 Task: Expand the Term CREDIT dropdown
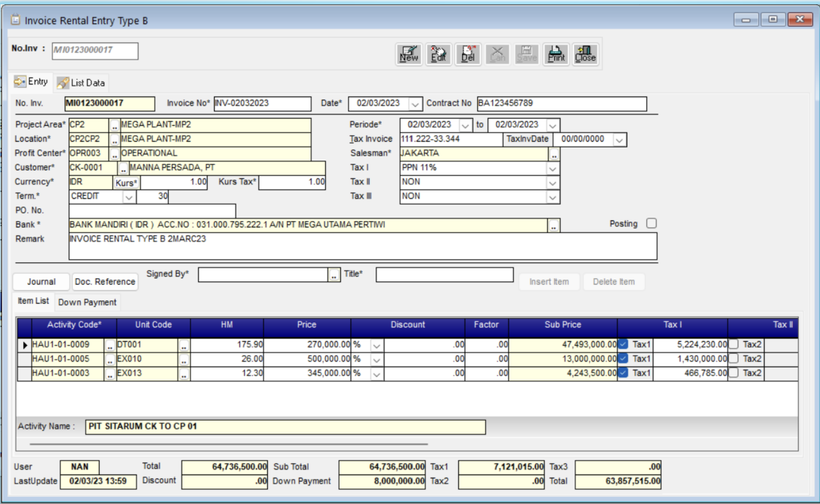pos(129,197)
